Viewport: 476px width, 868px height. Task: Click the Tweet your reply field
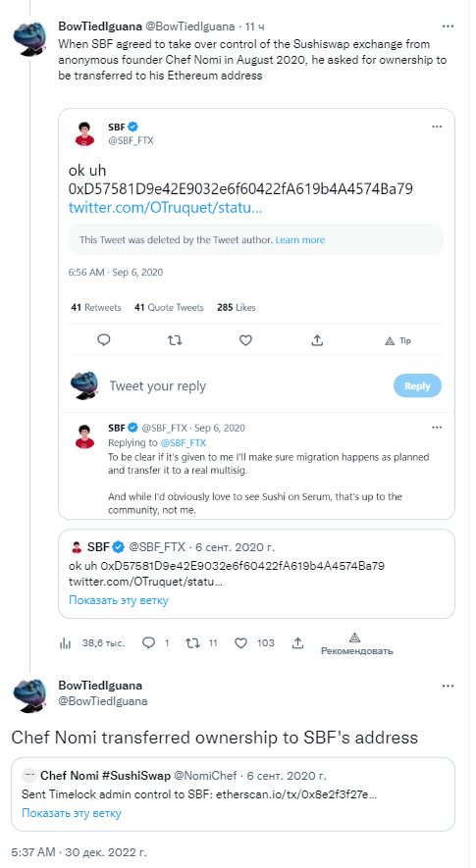pyautogui.click(x=157, y=385)
